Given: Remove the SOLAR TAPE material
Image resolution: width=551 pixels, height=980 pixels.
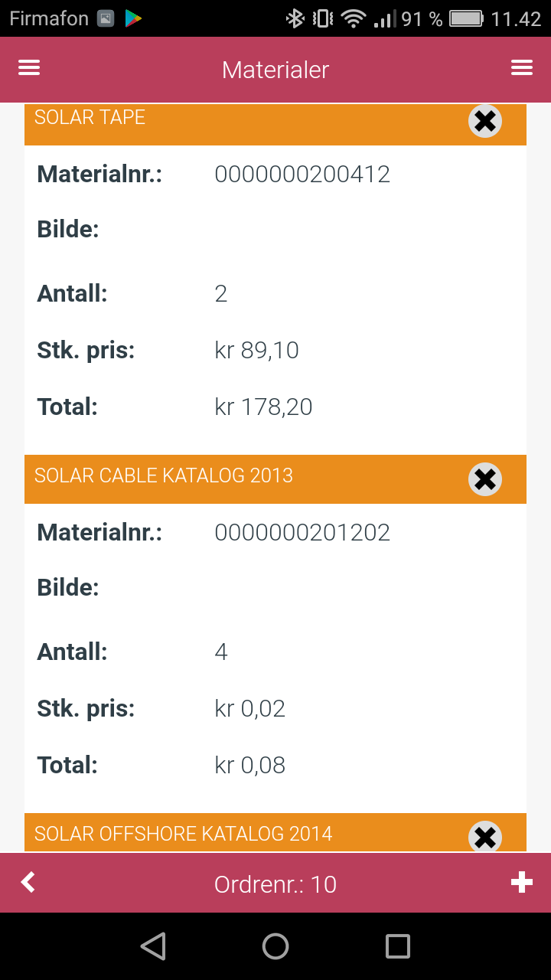Looking at the screenshot, I should (485, 121).
